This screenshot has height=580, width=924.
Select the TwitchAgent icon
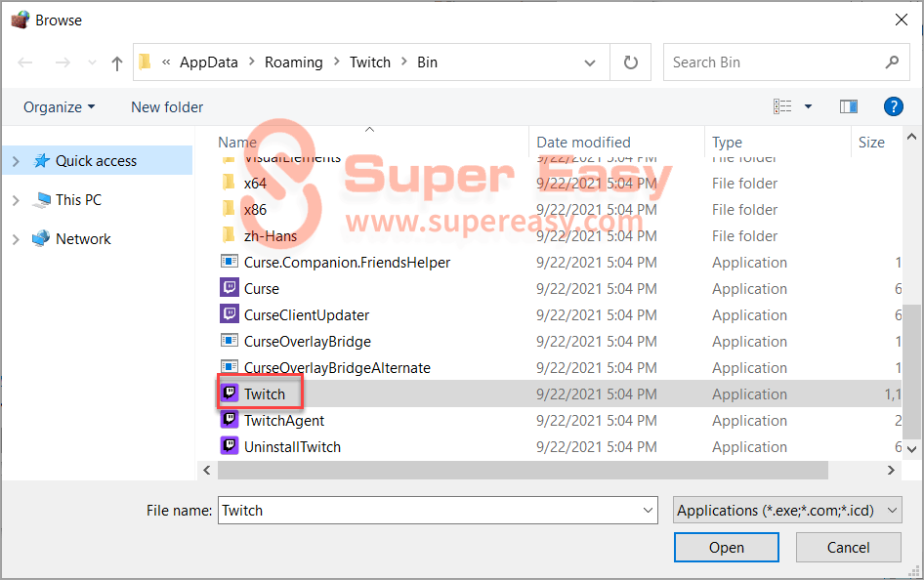tap(230, 419)
